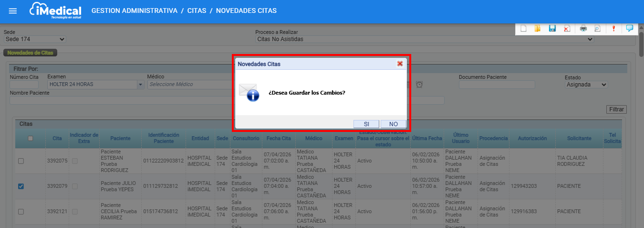This screenshot has height=228, width=644.
Task: Click NO in the Novedades Citas dialog
Action: 393,124
